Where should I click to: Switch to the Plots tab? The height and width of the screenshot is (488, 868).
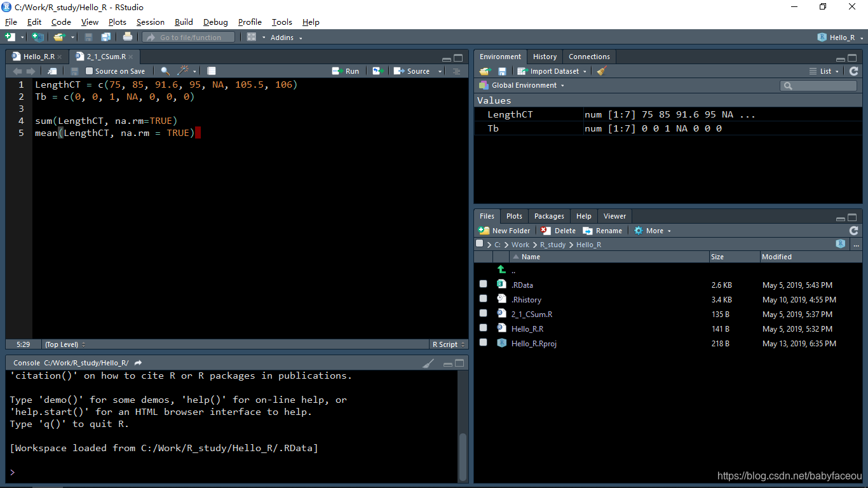tap(514, 216)
